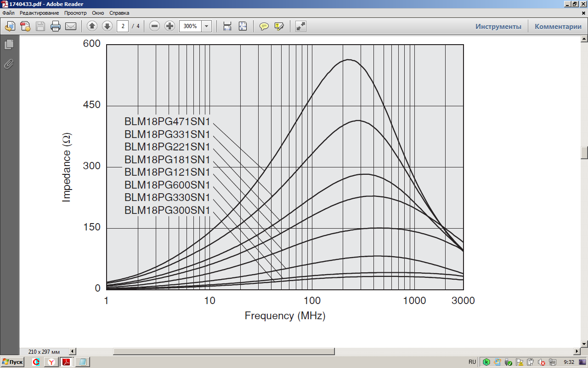Click the BLM18PG221SN1 curve label
588x368 pixels.
pos(167,147)
